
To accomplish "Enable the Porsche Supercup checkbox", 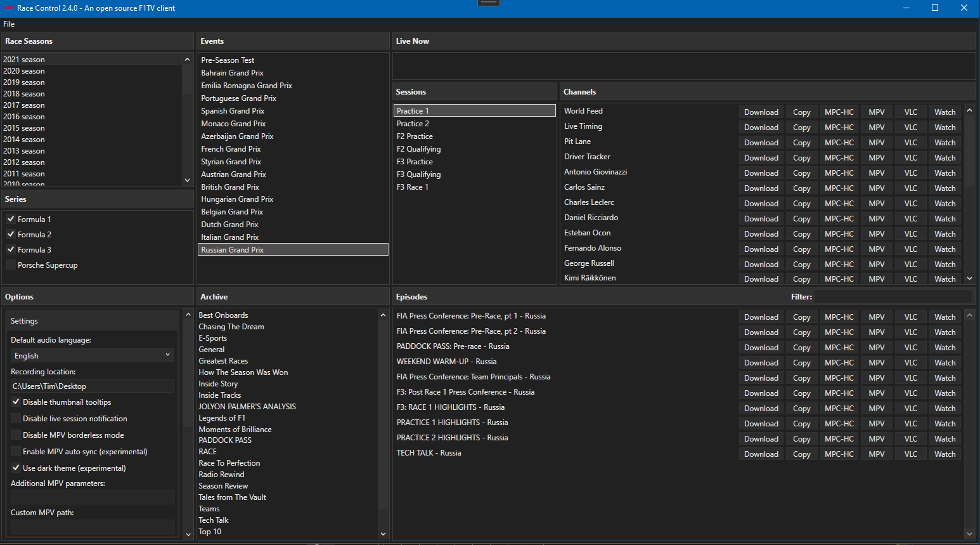I will pos(11,265).
